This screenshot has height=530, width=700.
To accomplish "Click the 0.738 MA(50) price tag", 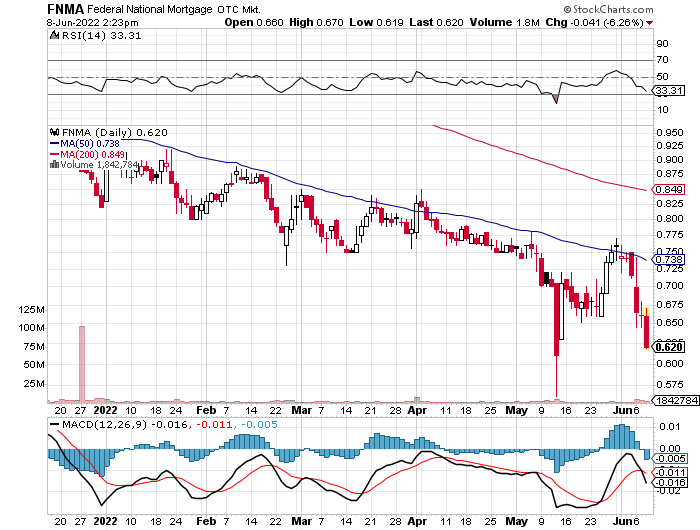I will tap(668, 259).
